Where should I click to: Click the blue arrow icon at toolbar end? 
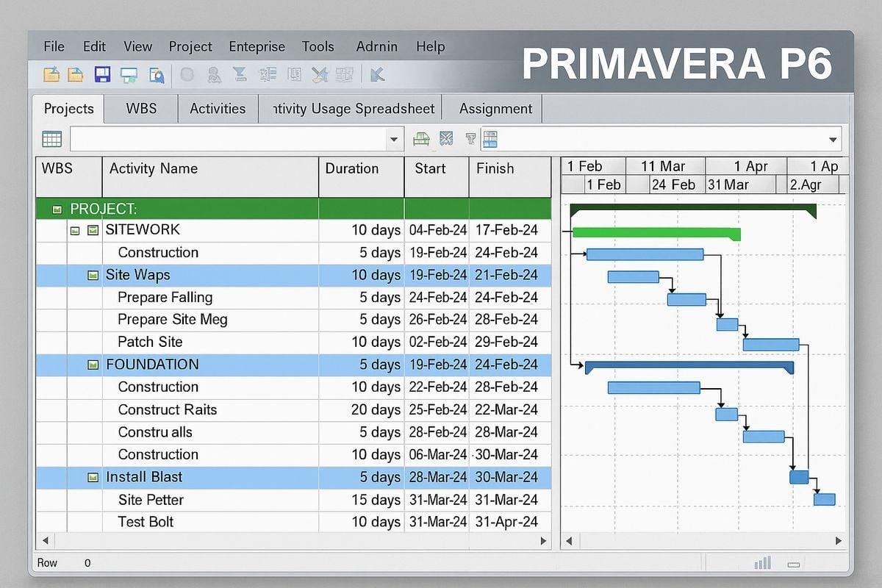coord(377,74)
